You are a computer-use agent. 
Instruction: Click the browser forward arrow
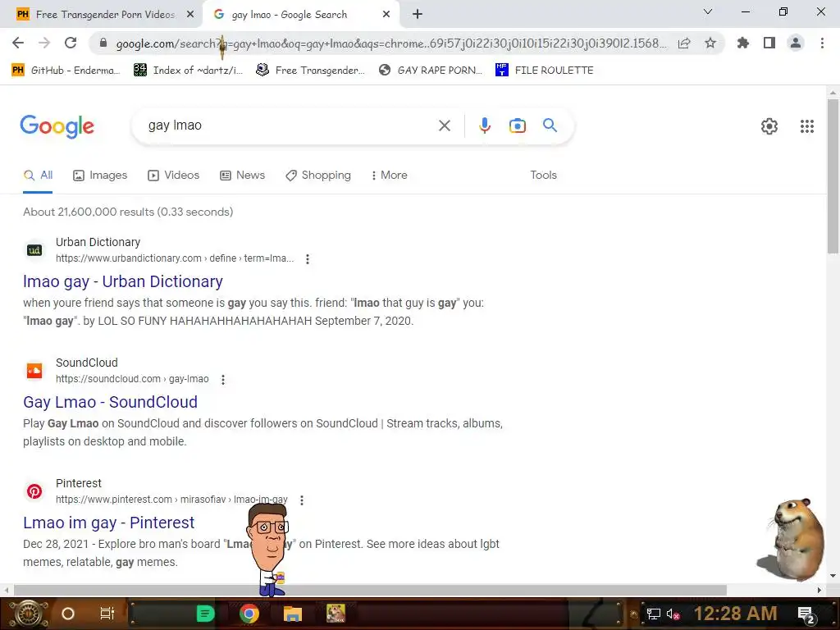click(x=44, y=43)
